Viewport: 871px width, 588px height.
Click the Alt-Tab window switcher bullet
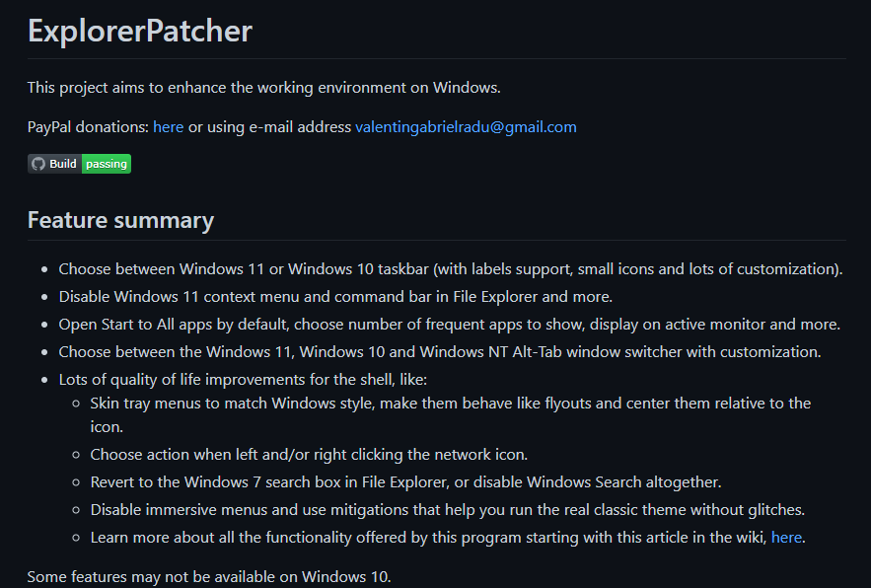(439, 352)
